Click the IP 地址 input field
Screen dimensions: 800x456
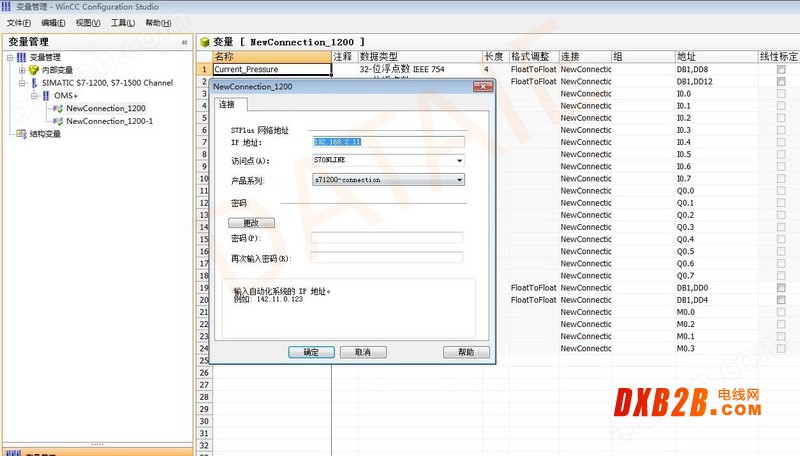click(x=388, y=142)
